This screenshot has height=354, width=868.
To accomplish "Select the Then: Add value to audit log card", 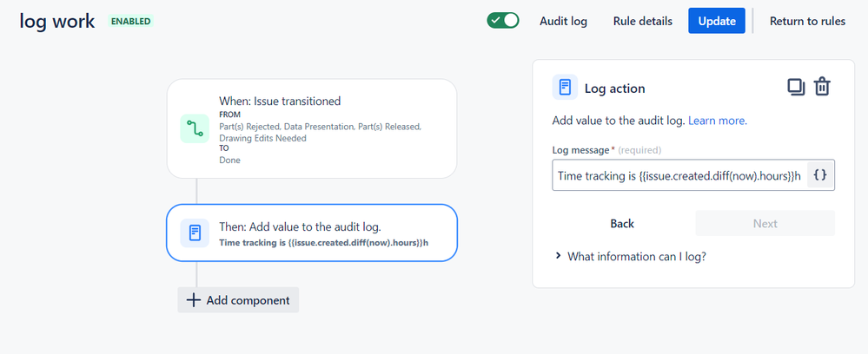I will 312,233.
